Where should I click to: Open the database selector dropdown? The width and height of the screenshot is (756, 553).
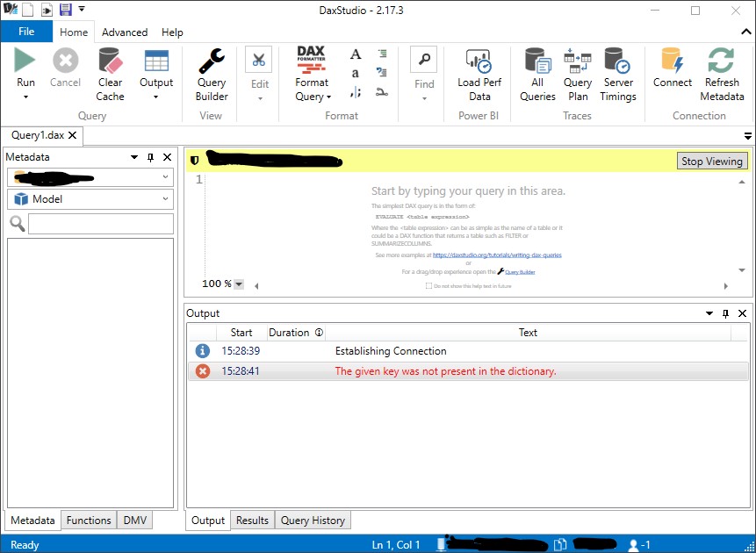[166, 178]
